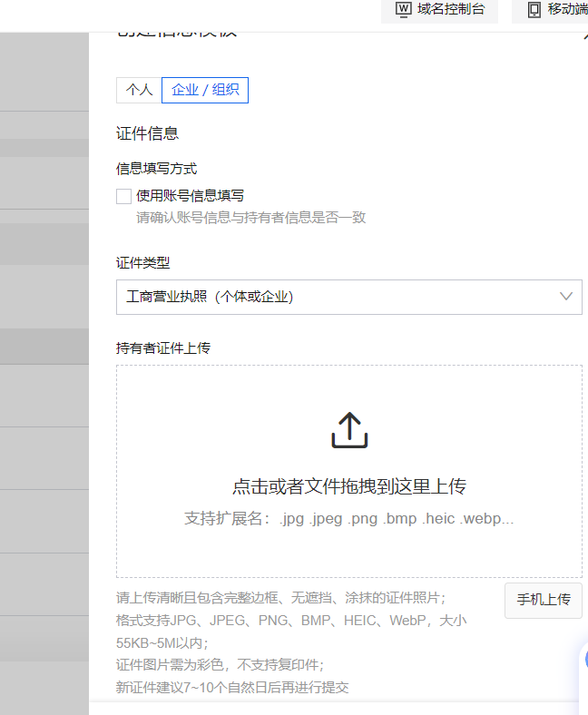
Task: Tick the 使用账号信息填写 checkbox
Action: (x=124, y=195)
